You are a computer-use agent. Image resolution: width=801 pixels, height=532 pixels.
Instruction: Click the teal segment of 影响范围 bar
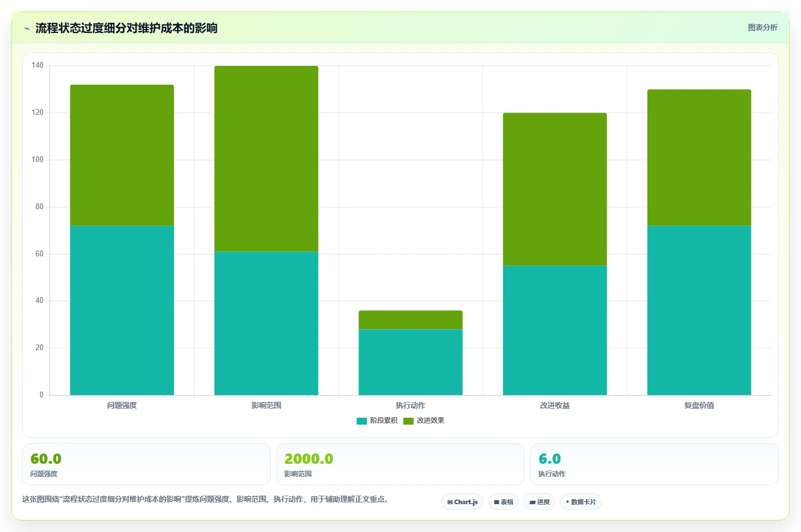pyautogui.click(x=266, y=323)
